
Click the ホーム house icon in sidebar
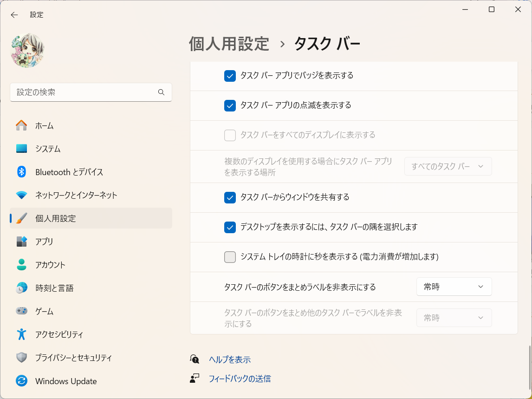[21, 125]
